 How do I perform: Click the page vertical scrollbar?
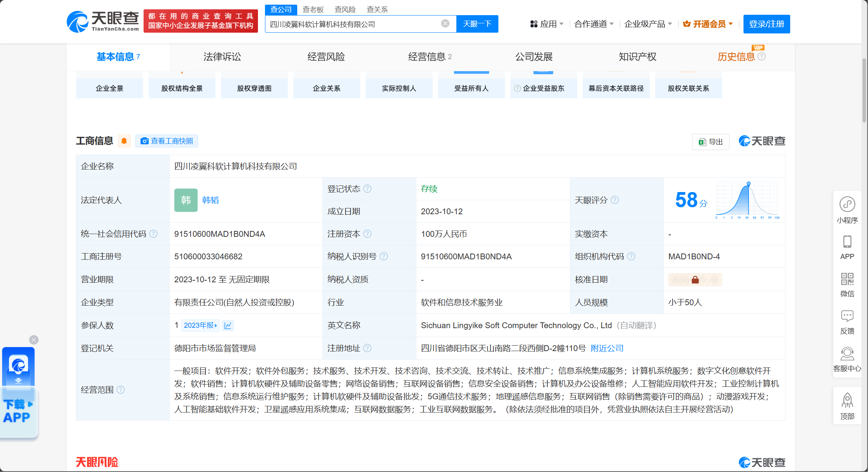pyautogui.click(x=864, y=90)
